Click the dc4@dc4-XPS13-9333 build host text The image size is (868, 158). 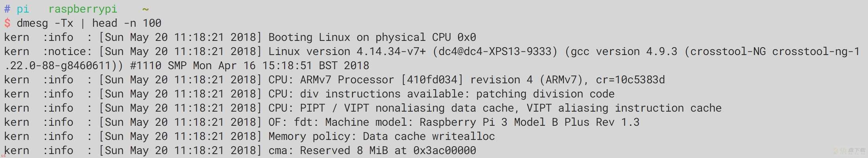click(495, 51)
